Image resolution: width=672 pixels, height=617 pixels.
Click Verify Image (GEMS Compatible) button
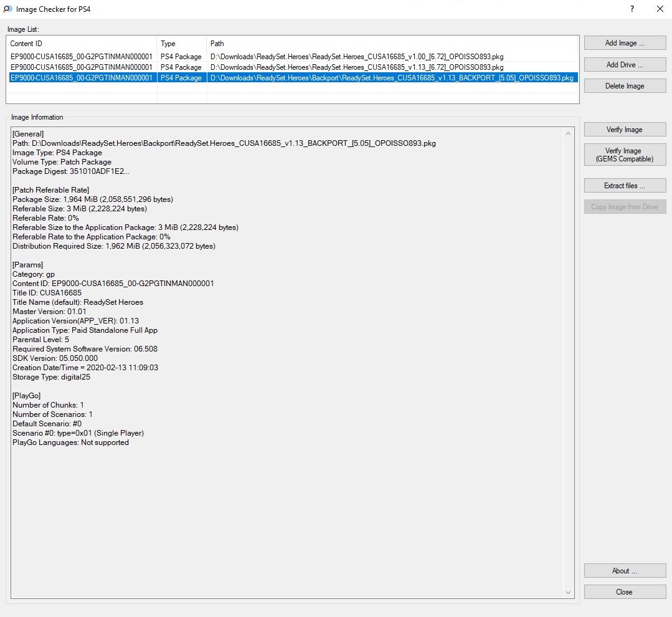tap(625, 155)
